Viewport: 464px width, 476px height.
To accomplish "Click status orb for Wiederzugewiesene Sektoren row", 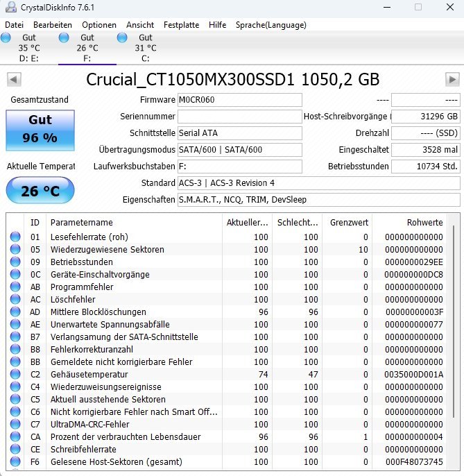I will [x=15, y=249].
